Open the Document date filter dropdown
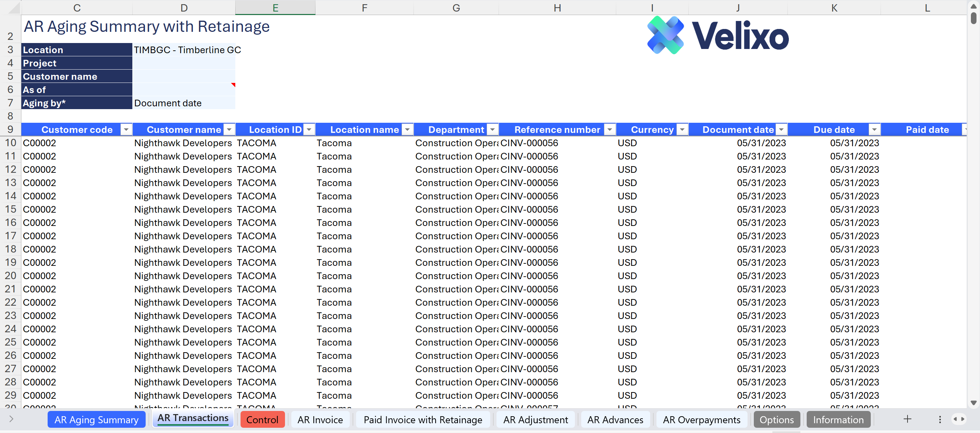The width and height of the screenshot is (980, 433). tap(781, 130)
